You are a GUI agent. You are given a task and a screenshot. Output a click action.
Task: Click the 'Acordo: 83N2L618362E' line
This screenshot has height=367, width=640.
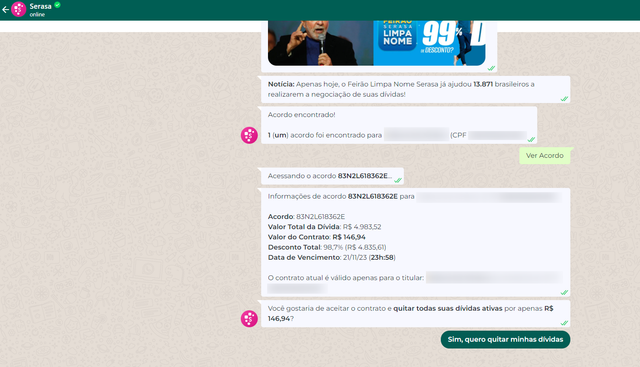306,216
